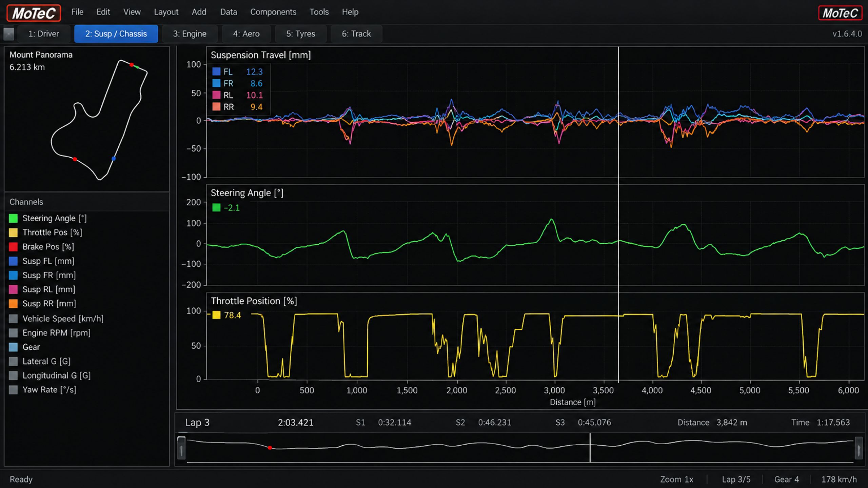Click the green Steering Angle legend swatch

coord(216,207)
